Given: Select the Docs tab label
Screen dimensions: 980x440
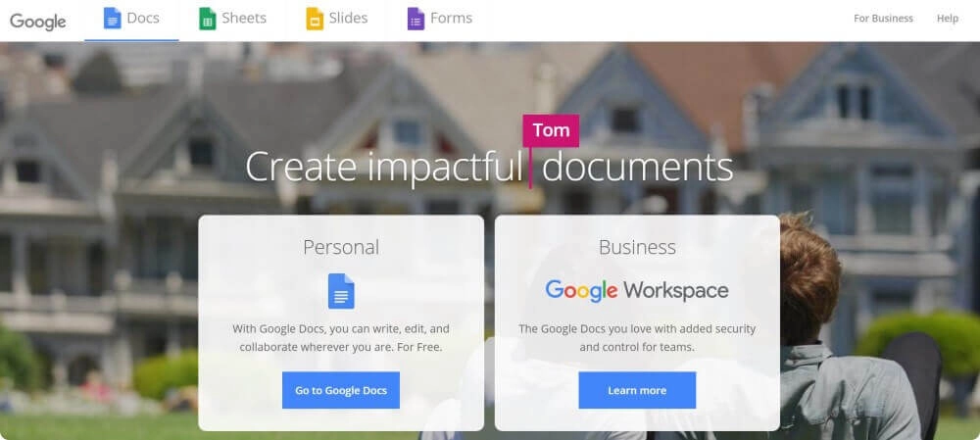Looking at the screenshot, I should (x=143, y=18).
